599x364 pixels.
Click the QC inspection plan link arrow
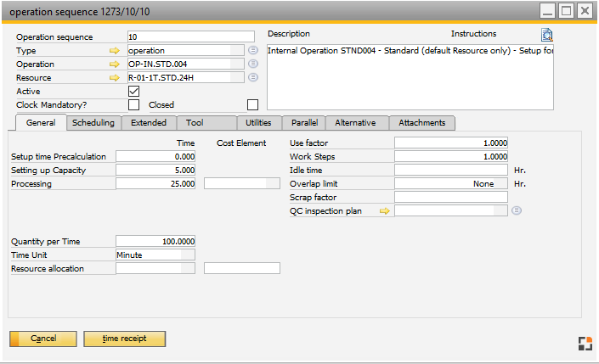384,210
